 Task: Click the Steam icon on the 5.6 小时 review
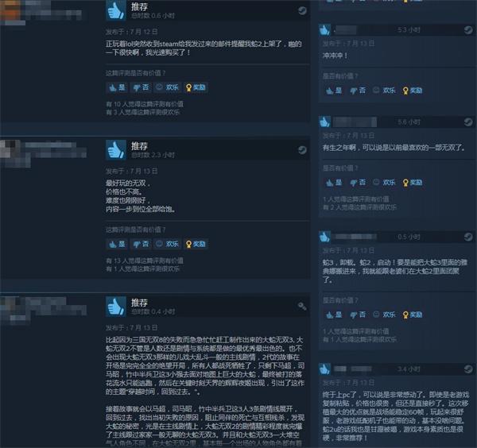coord(468,122)
